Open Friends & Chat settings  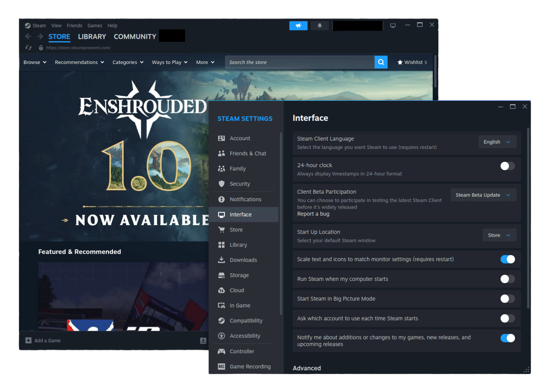point(244,153)
